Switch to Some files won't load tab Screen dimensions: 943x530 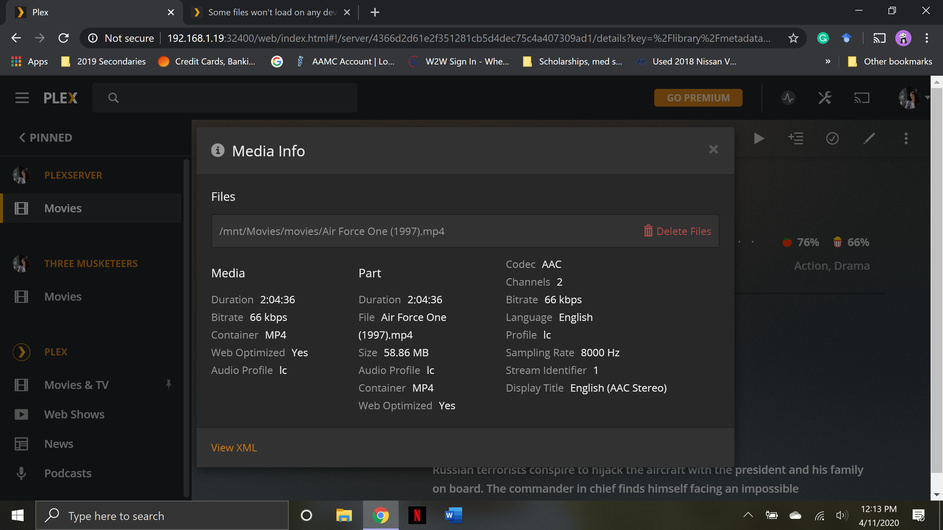[272, 12]
